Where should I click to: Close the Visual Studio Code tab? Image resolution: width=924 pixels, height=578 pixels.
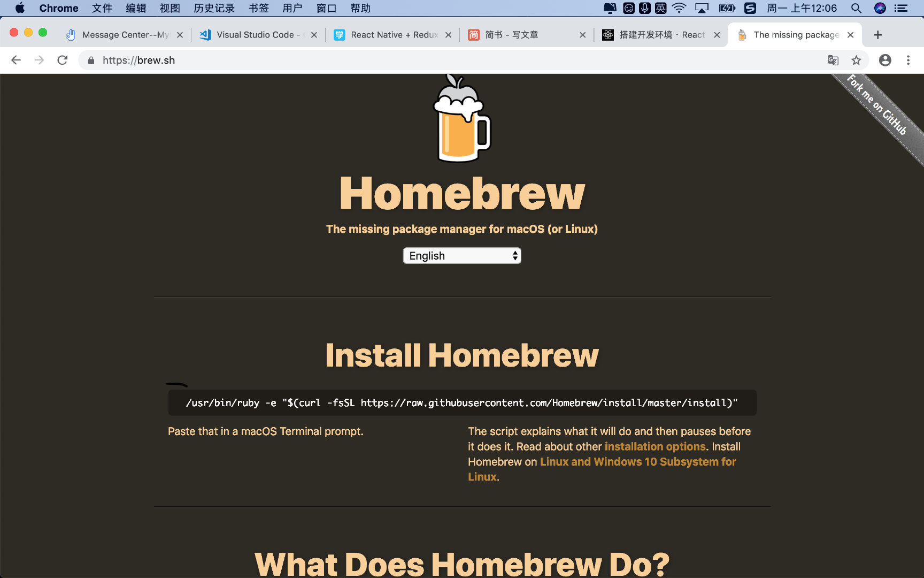tap(314, 35)
